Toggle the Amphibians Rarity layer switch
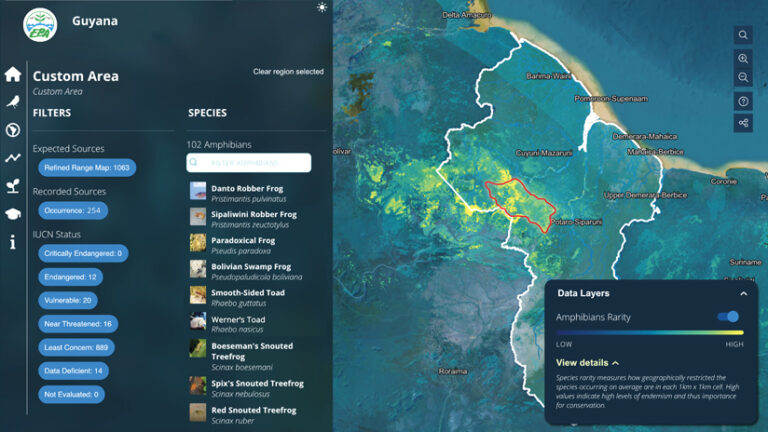Viewport: 768px width, 432px height. tap(728, 317)
